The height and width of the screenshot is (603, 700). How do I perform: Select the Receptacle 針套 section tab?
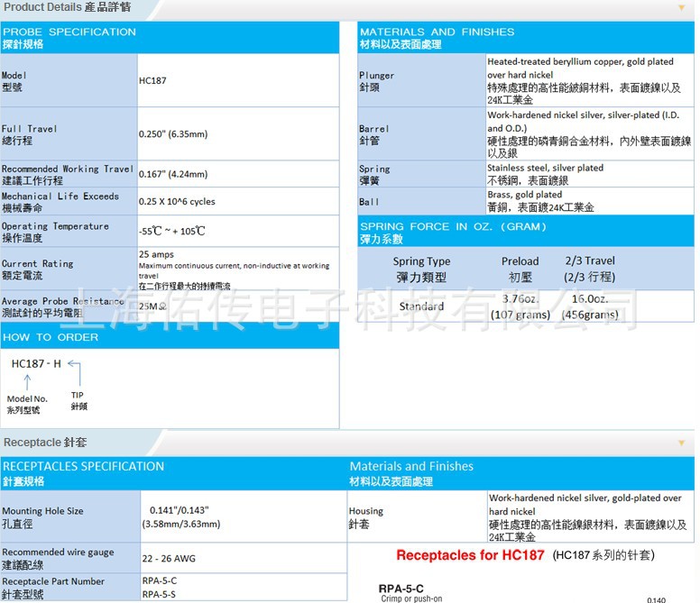pyautogui.click(x=45, y=443)
